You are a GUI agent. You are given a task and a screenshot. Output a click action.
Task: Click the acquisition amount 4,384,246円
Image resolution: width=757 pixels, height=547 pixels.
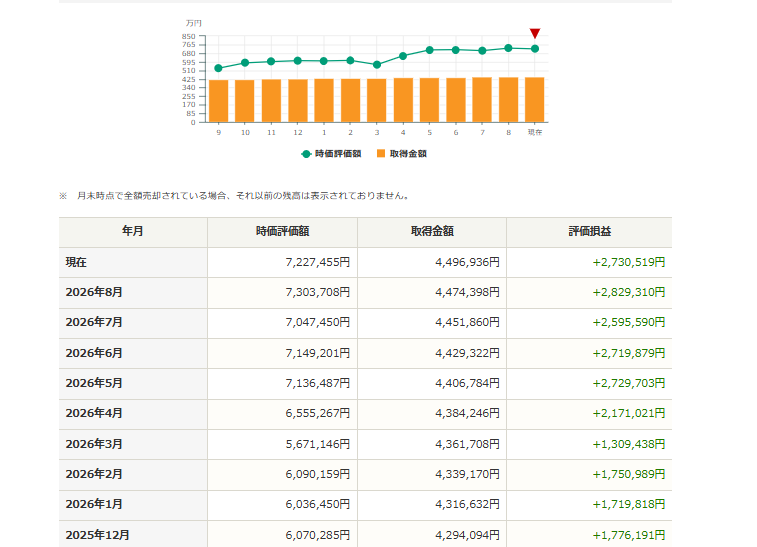click(467, 413)
